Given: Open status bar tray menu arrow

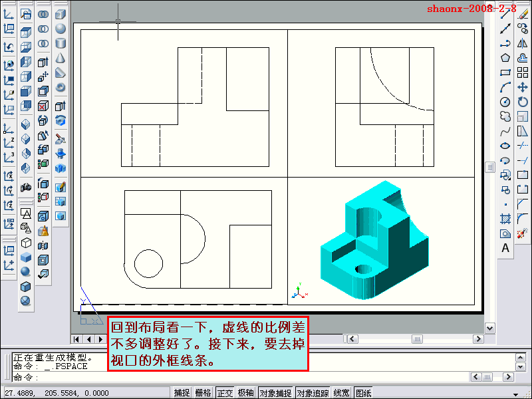Looking at the screenshot, I should tap(515, 394).
